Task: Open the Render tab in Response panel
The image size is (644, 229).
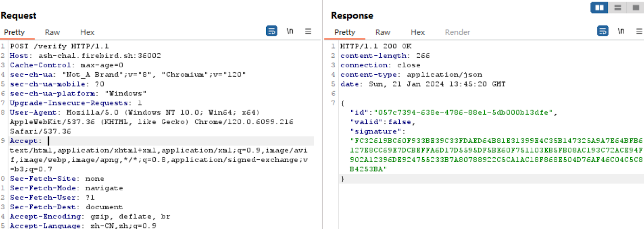Action: 457,32
